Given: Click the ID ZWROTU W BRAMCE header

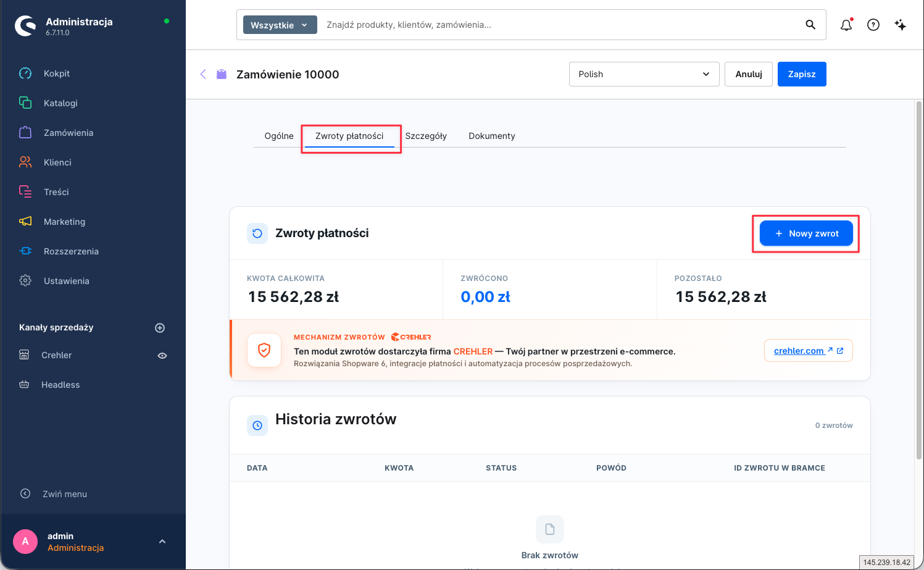Looking at the screenshot, I should pos(780,468).
